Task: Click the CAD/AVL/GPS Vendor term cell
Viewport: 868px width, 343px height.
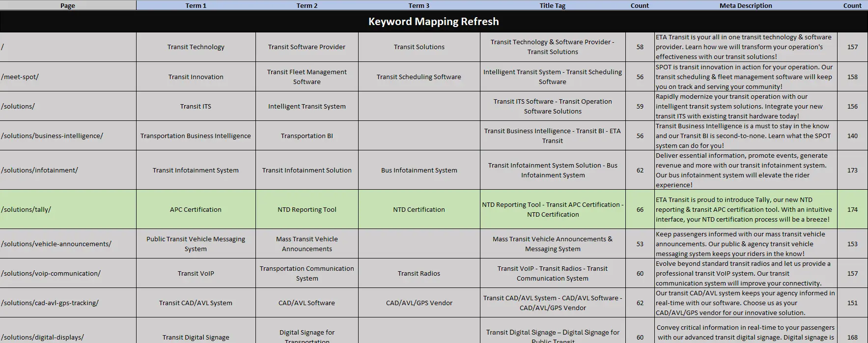Action: coord(419,303)
